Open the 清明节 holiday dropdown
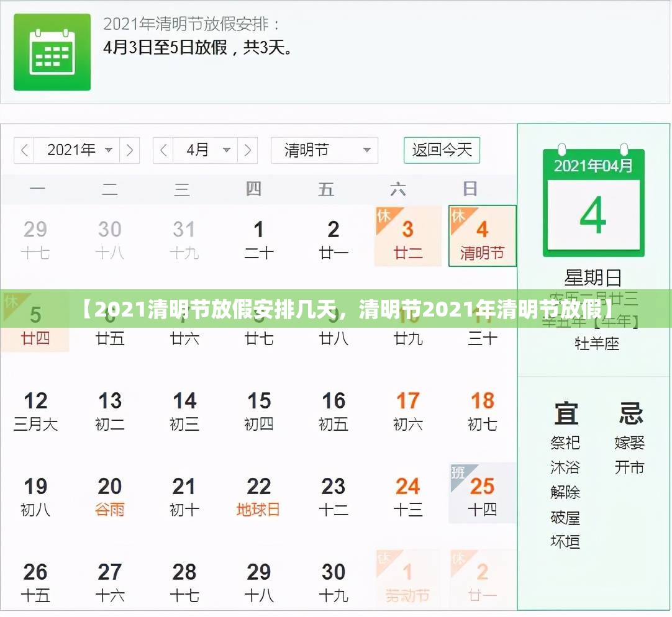 pos(324,150)
